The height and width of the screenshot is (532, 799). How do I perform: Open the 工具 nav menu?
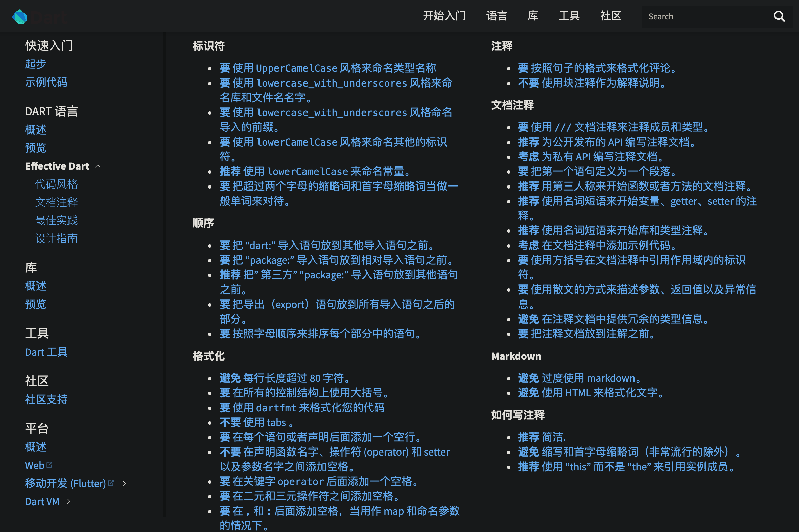[569, 16]
